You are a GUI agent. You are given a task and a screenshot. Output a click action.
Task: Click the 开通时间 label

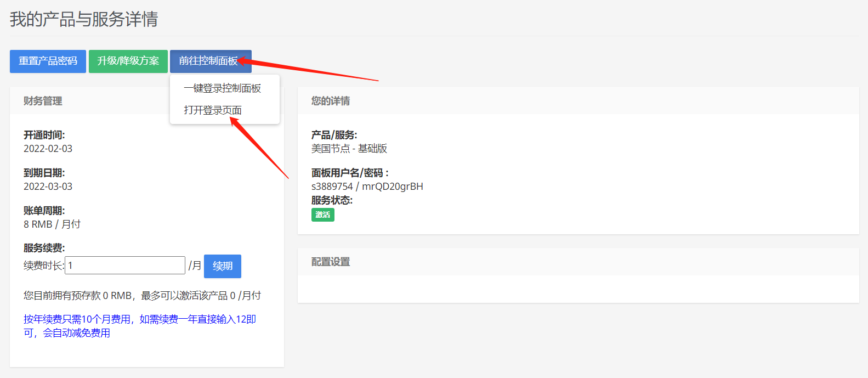pyautogui.click(x=44, y=135)
